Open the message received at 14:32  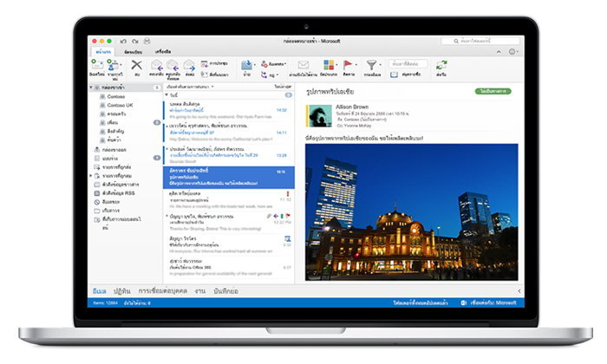[x=228, y=110]
